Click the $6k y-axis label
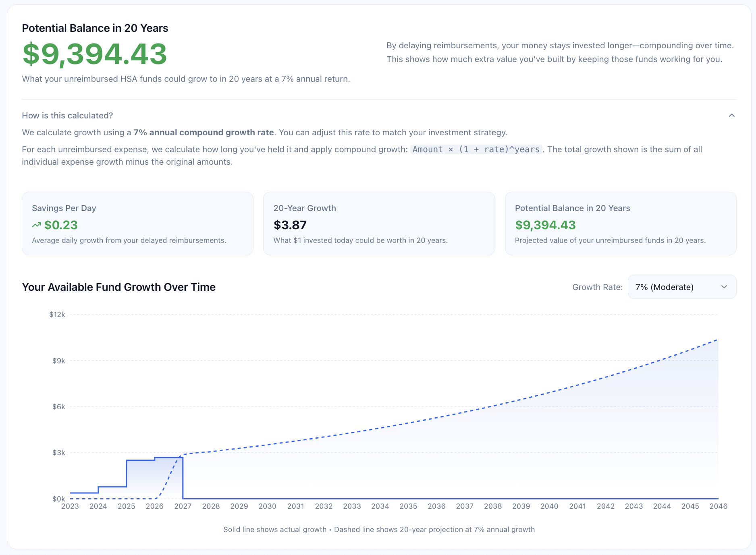The height and width of the screenshot is (555, 756). point(59,407)
